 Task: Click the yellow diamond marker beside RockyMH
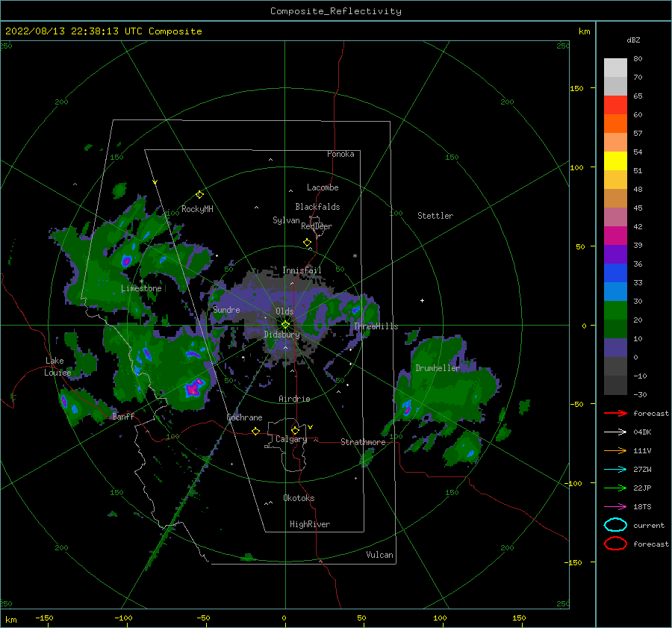tap(199, 195)
